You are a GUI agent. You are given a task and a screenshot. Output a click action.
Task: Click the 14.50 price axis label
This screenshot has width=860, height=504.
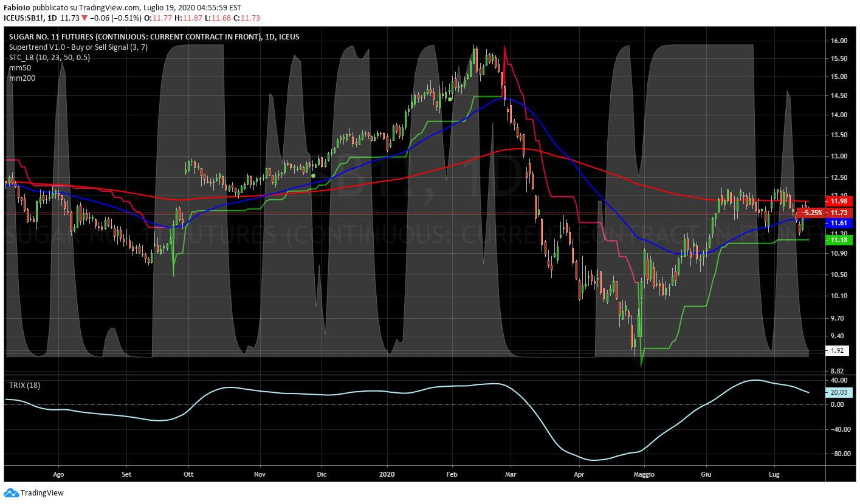point(839,95)
